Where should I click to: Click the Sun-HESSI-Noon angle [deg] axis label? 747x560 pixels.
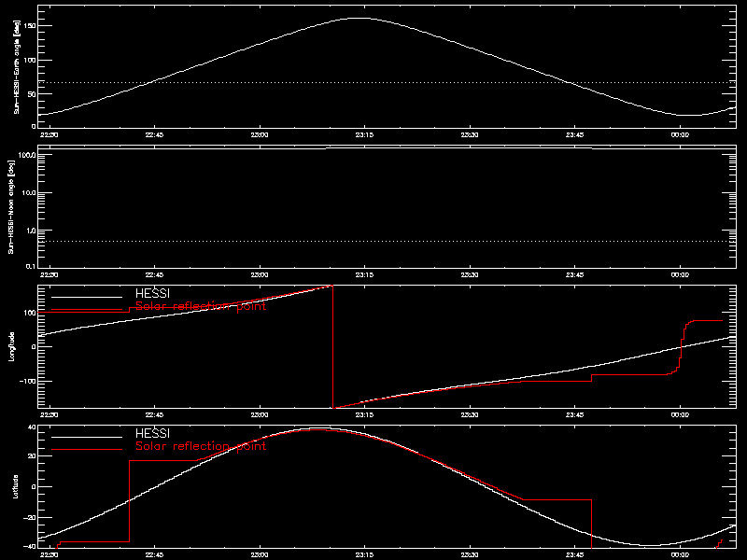point(11,207)
